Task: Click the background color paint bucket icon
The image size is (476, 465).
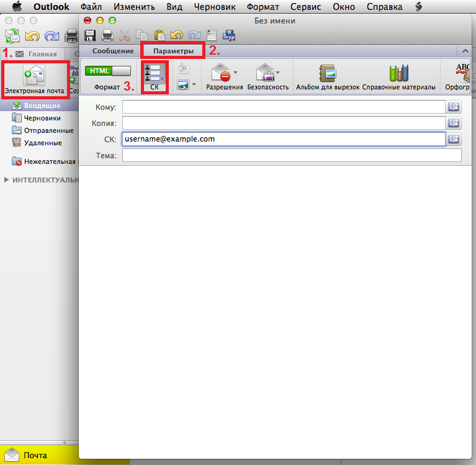Action: pos(184,68)
